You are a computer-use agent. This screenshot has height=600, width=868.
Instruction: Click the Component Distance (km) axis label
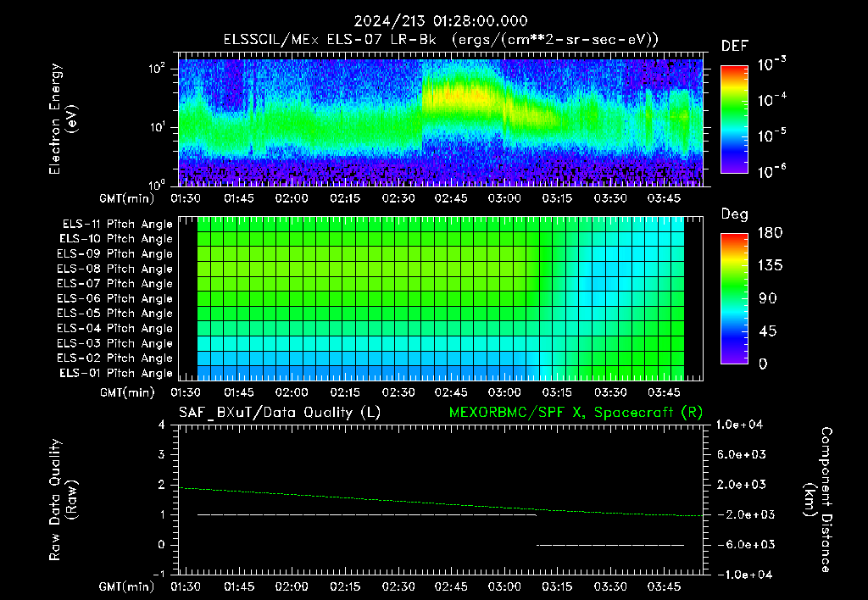[818, 499]
